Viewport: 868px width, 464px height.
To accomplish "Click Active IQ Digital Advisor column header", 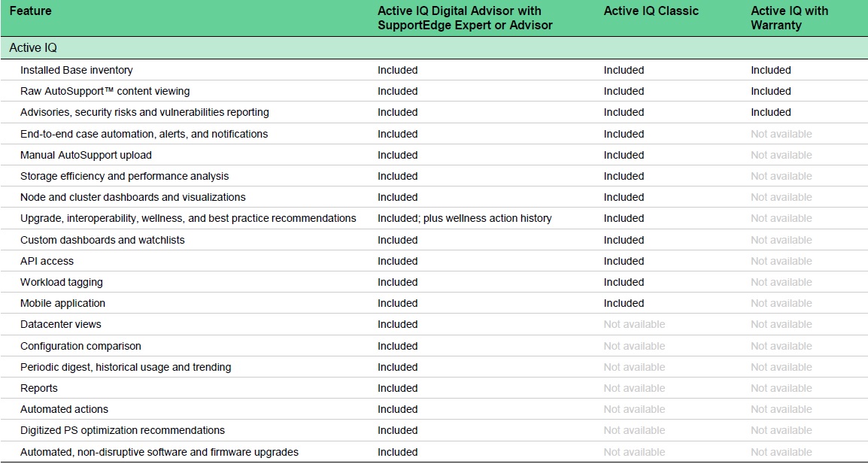I will coord(464,18).
